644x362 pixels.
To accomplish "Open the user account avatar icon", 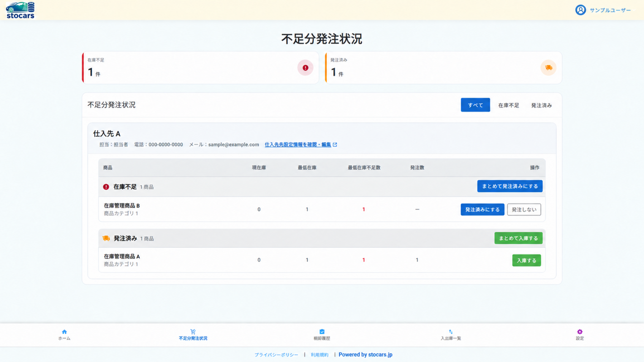I will [580, 10].
